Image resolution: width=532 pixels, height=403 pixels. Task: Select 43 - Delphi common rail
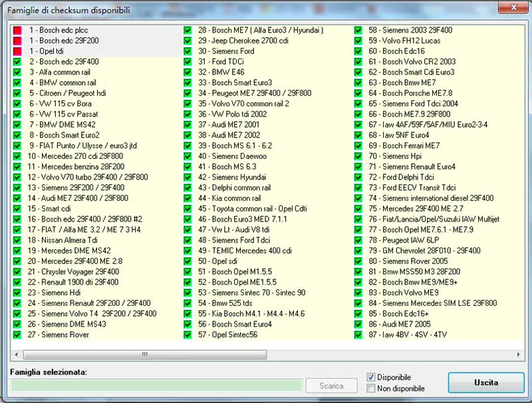[x=235, y=188]
